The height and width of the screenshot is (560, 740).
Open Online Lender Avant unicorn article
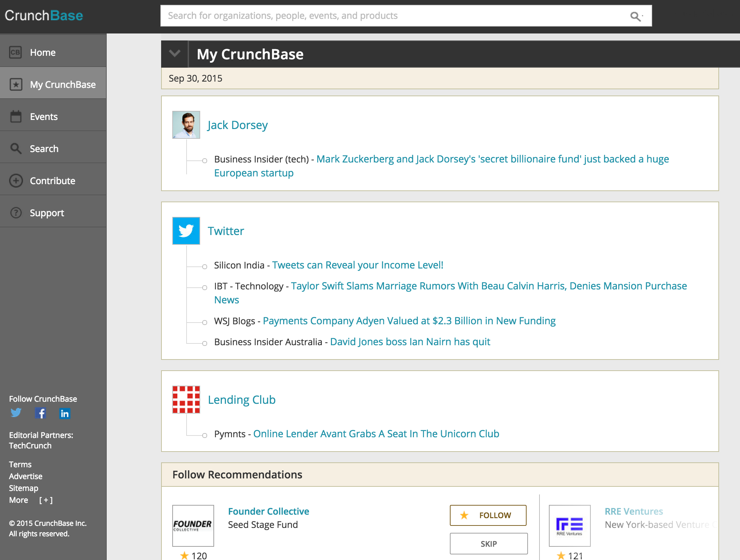[376, 434]
